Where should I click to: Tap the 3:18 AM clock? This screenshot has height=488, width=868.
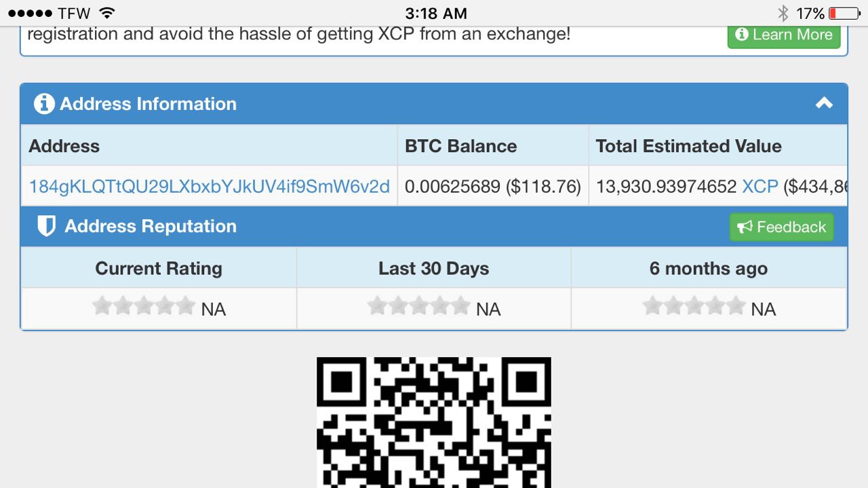pyautogui.click(x=436, y=13)
